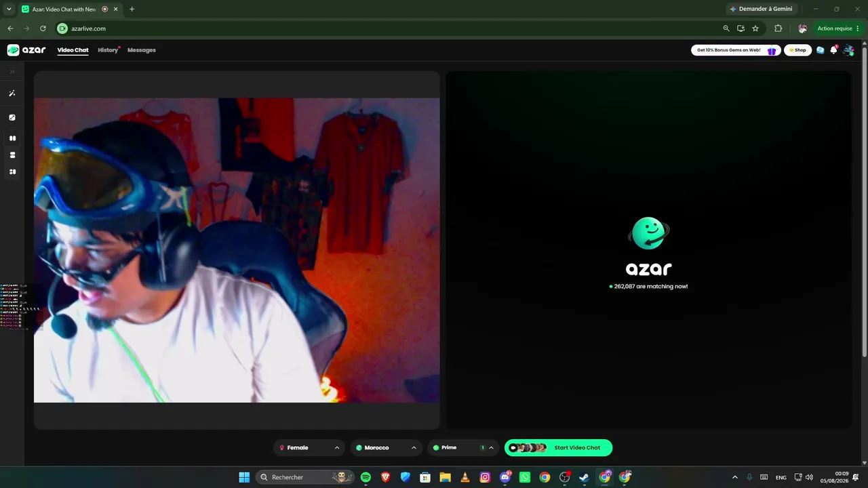Click the Azar logo in the header
The image size is (868, 488).
click(26, 50)
